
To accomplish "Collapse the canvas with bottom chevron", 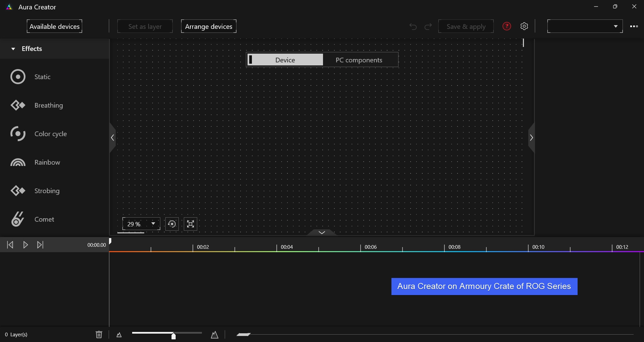I will 322,232.
